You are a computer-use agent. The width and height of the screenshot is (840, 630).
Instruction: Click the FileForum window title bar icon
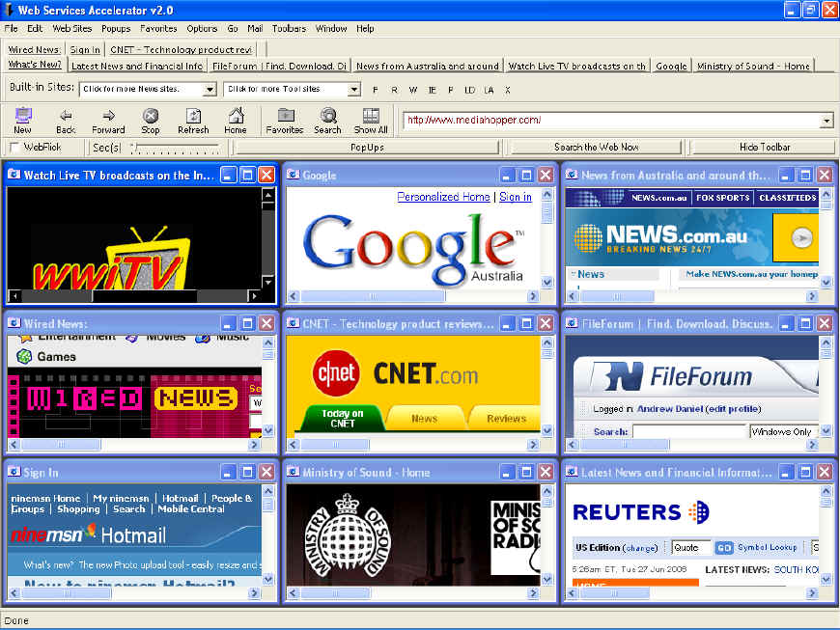point(573,323)
